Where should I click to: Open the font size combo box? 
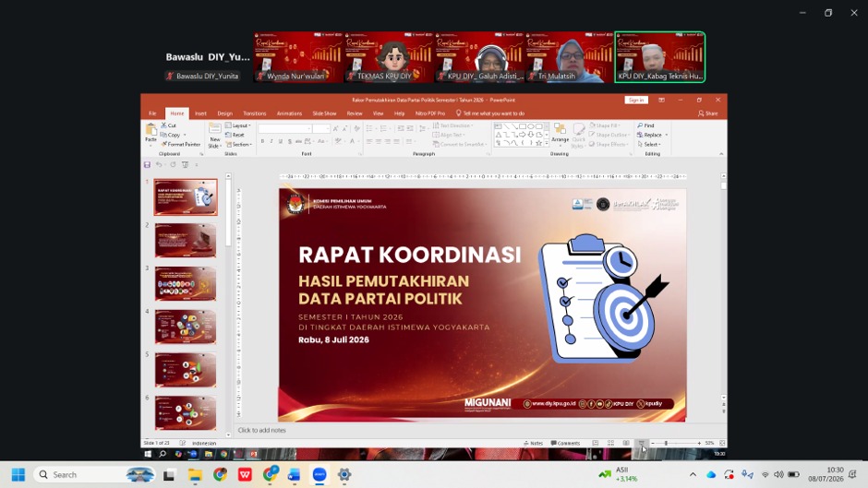pos(321,128)
